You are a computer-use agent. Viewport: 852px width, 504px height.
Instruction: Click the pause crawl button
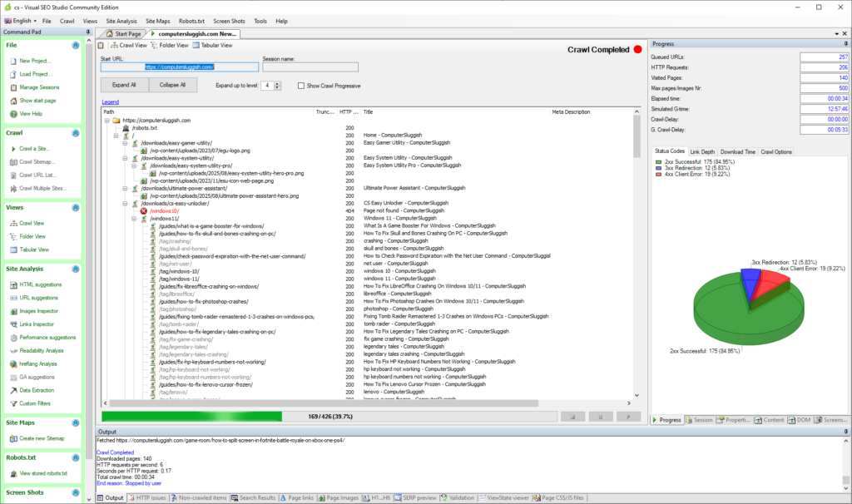coord(601,417)
